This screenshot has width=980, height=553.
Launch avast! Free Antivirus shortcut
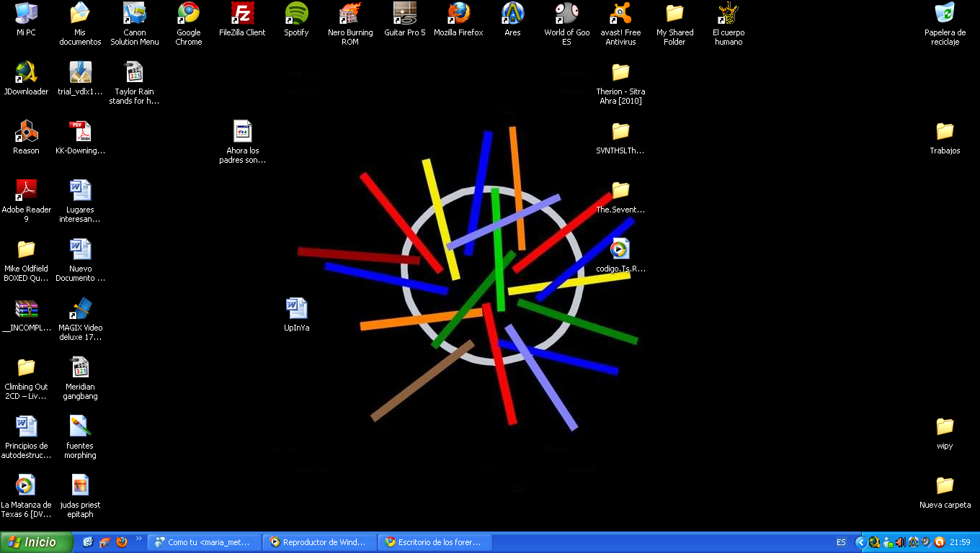click(620, 24)
